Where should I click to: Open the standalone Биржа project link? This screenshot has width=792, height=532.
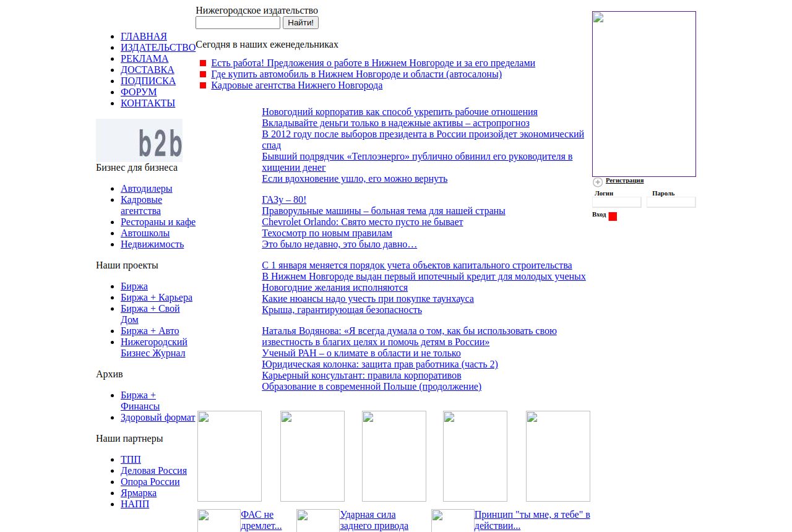[x=134, y=286]
